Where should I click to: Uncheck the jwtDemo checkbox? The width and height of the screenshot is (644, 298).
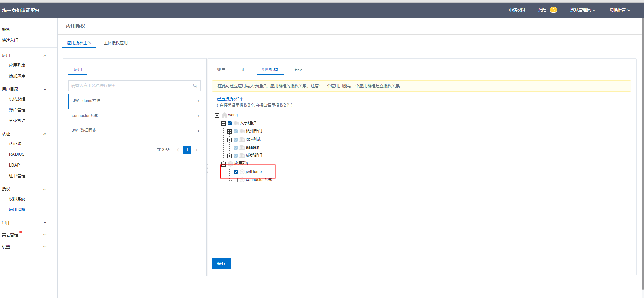pos(236,172)
